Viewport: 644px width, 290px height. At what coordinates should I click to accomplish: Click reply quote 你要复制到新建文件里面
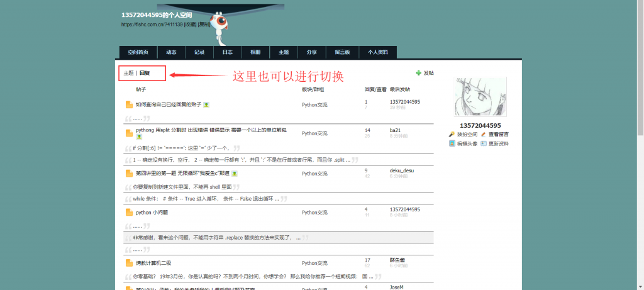(182, 187)
